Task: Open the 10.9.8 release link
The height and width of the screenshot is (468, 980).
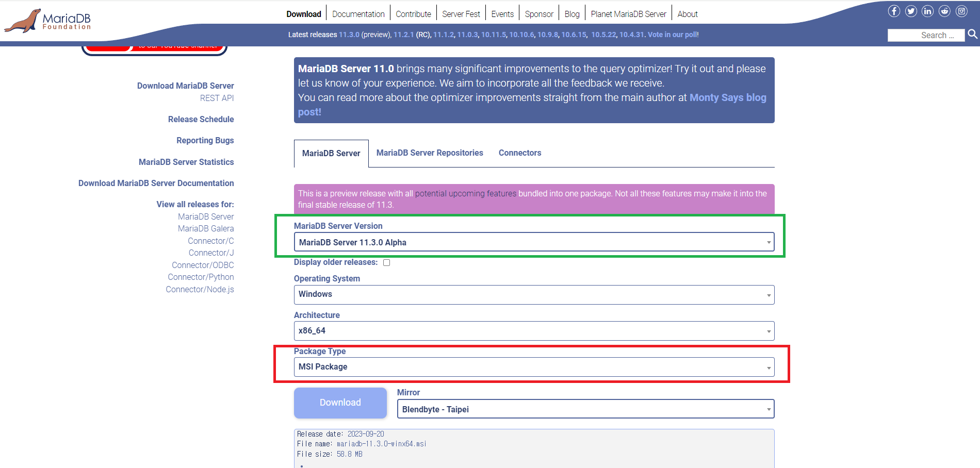Action: point(548,35)
